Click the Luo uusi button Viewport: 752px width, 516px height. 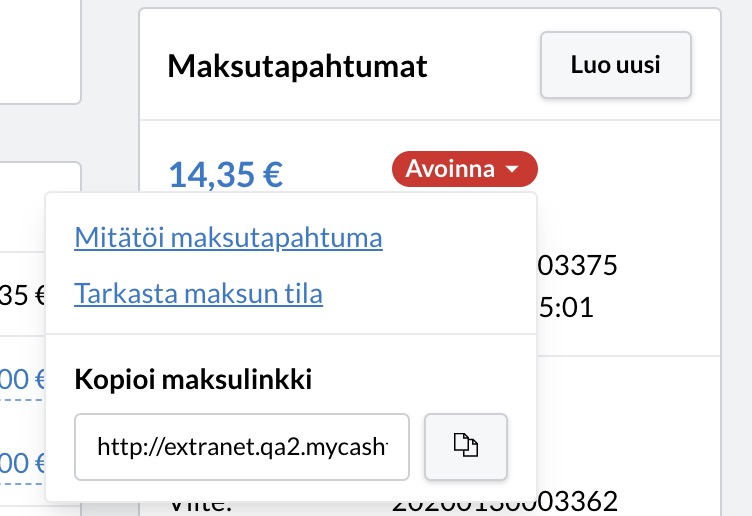pyautogui.click(x=616, y=65)
